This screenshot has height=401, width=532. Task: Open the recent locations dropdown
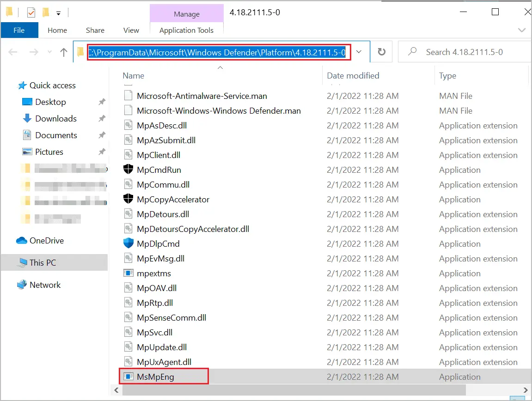[50, 52]
